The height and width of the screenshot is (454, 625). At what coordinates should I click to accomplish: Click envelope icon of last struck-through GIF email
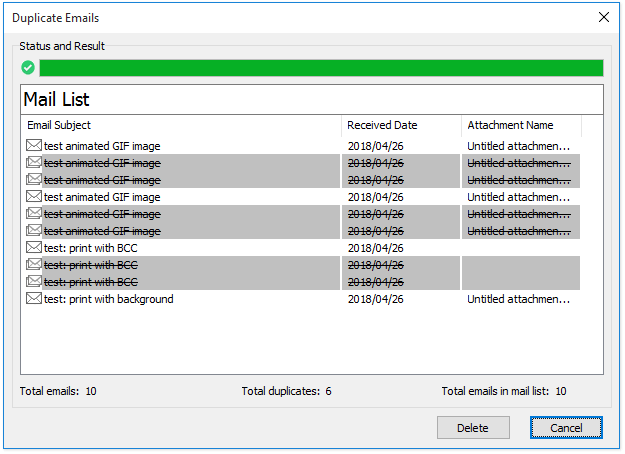pyautogui.click(x=34, y=231)
